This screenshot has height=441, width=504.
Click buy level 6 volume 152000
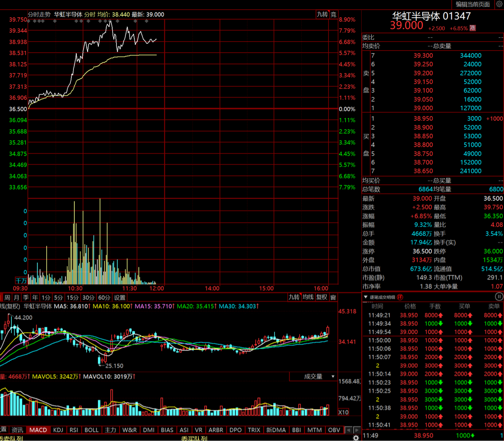(471, 162)
